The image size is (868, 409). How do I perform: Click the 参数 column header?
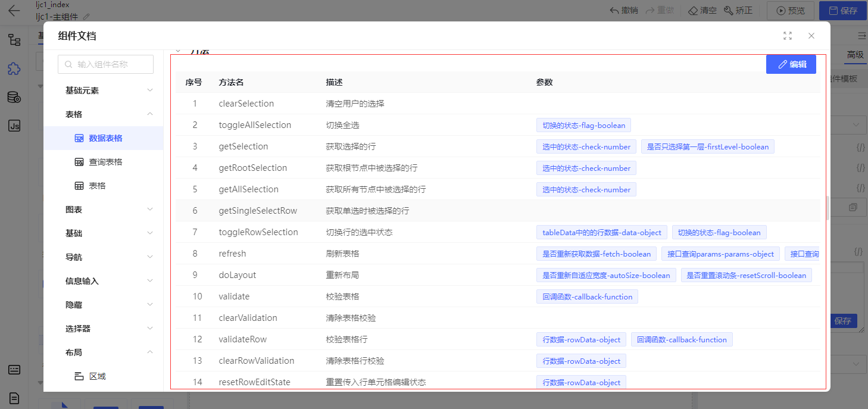click(x=544, y=82)
